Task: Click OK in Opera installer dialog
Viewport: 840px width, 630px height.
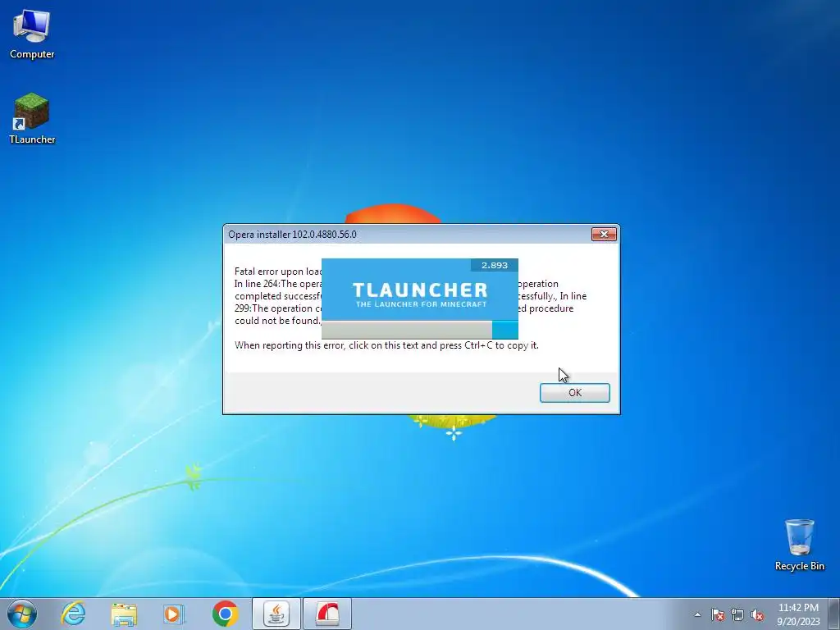Action: tap(575, 393)
